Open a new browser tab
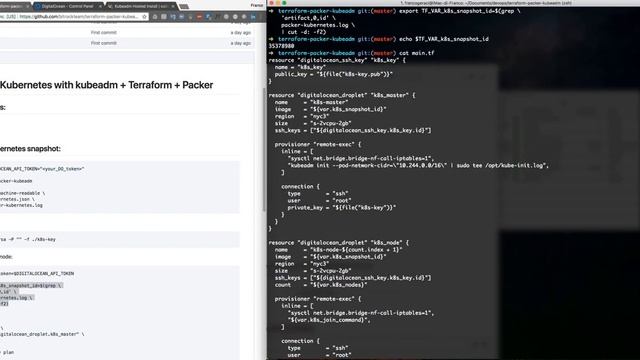Viewport: 640px width, 360px height. [x=184, y=6]
